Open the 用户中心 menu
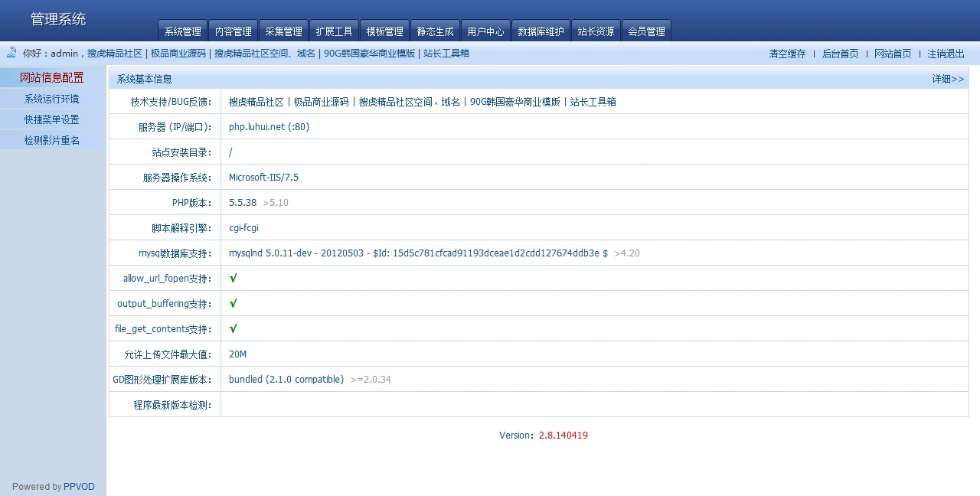 click(x=486, y=31)
